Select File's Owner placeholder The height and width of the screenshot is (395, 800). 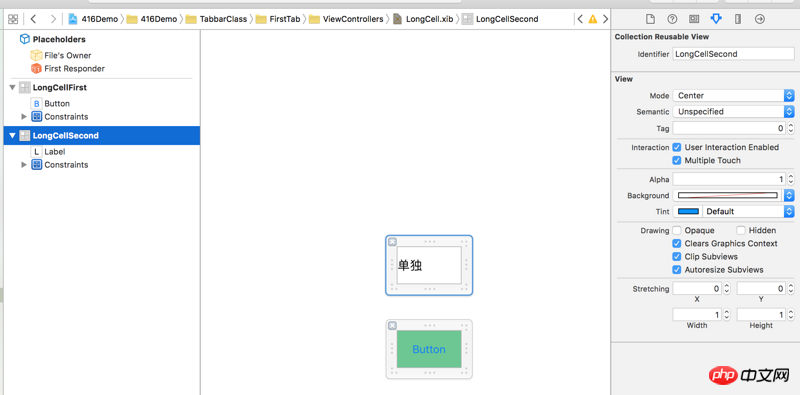point(61,55)
